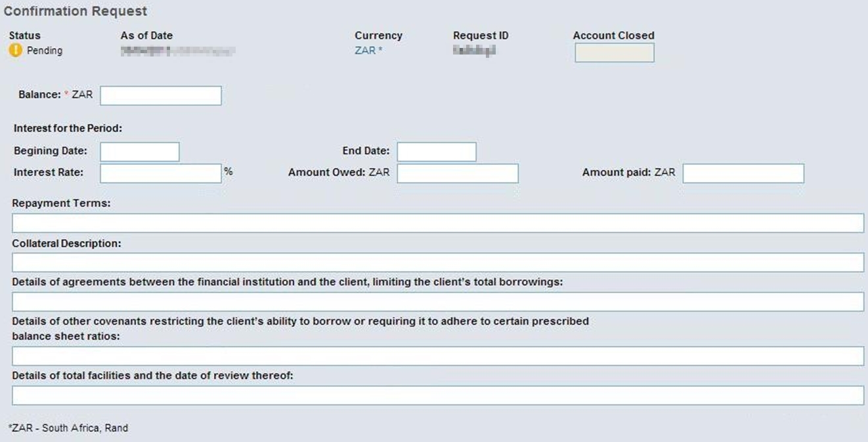Click the Balance ZAR input field
Screen dimensions: 868x442
click(x=161, y=95)
